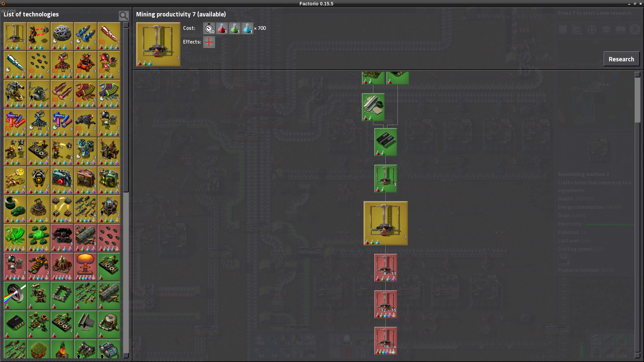Viewport: 644px width, 362px height.
Task: Select the Rocket silo technology
Action: tap(39, 209)
